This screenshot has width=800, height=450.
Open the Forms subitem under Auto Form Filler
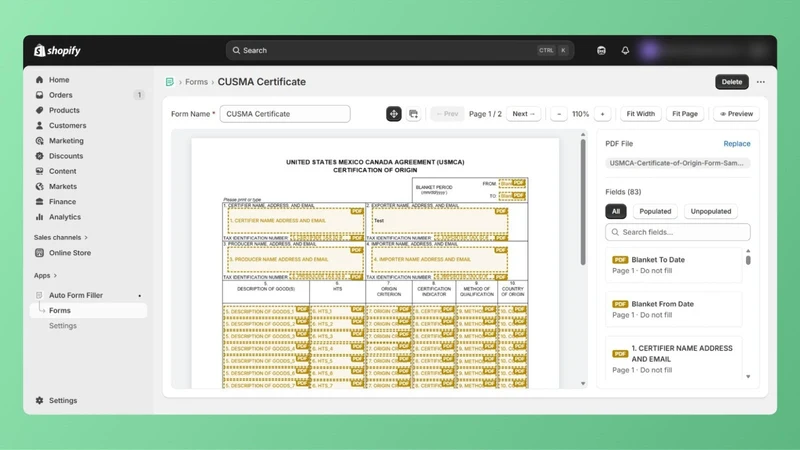point(88,310)
